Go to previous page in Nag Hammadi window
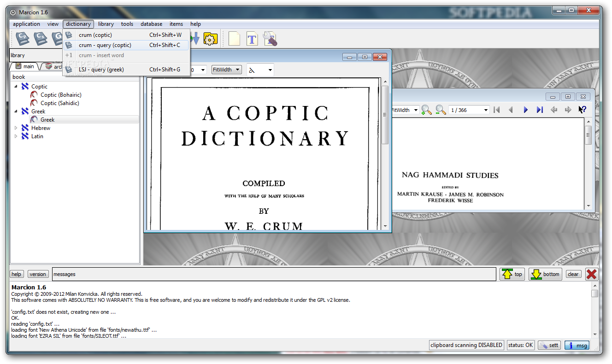612x364 pixels. [511, 110]
